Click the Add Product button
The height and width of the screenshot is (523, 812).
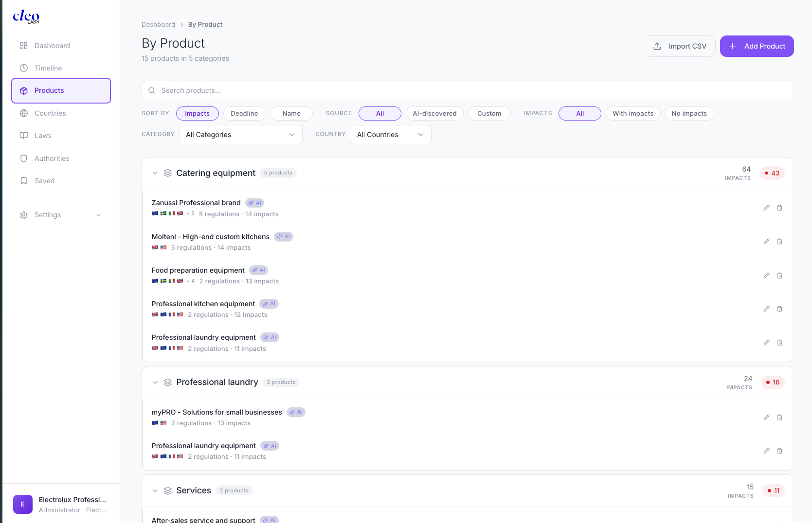tap(757, 46)
